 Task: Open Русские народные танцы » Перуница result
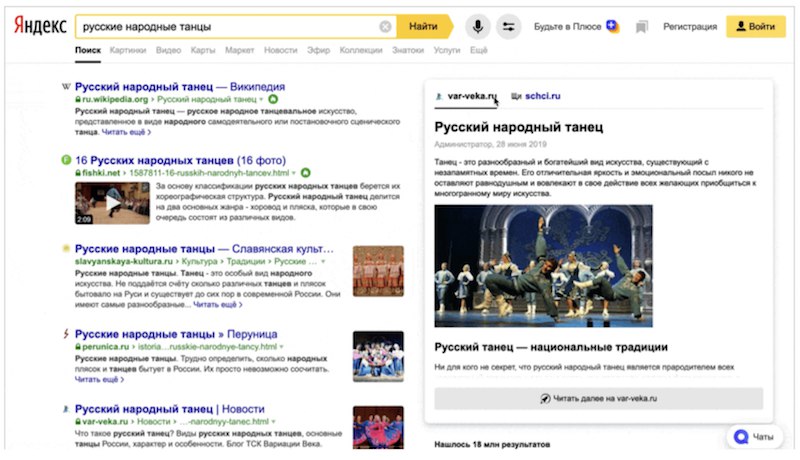click(x=176, y=334)
